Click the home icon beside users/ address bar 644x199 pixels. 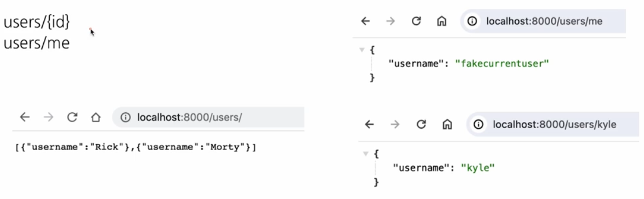point(95,118)
